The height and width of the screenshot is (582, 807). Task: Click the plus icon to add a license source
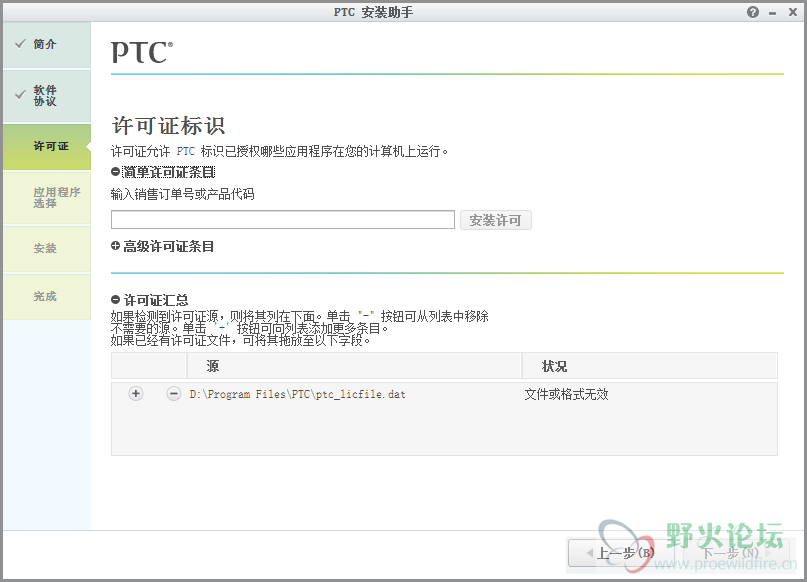pyautogui.click(x=136, y=394)
